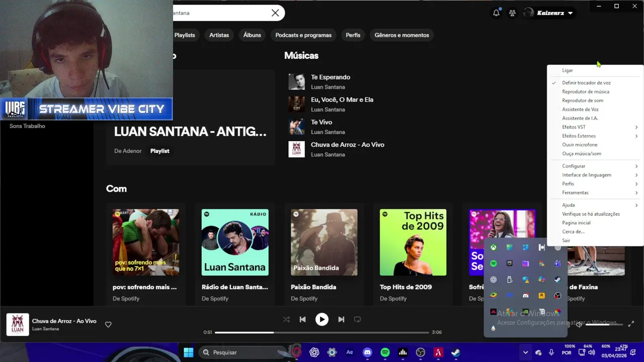The image size is (644, 362).
Task: Switch to Artistas filter tab
Action: point(219,35)
